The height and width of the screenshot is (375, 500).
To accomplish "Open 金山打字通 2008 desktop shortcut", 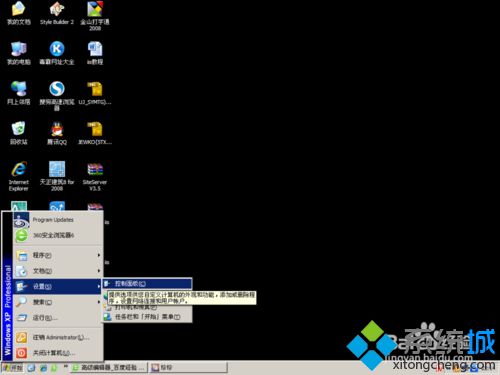I will coord(95,16).
